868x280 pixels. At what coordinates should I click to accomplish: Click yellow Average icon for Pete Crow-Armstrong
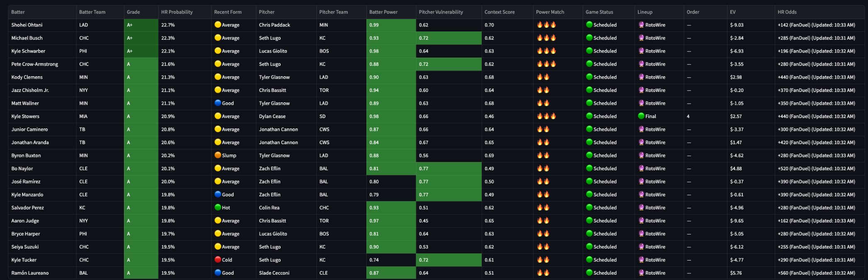coord(218,64)
